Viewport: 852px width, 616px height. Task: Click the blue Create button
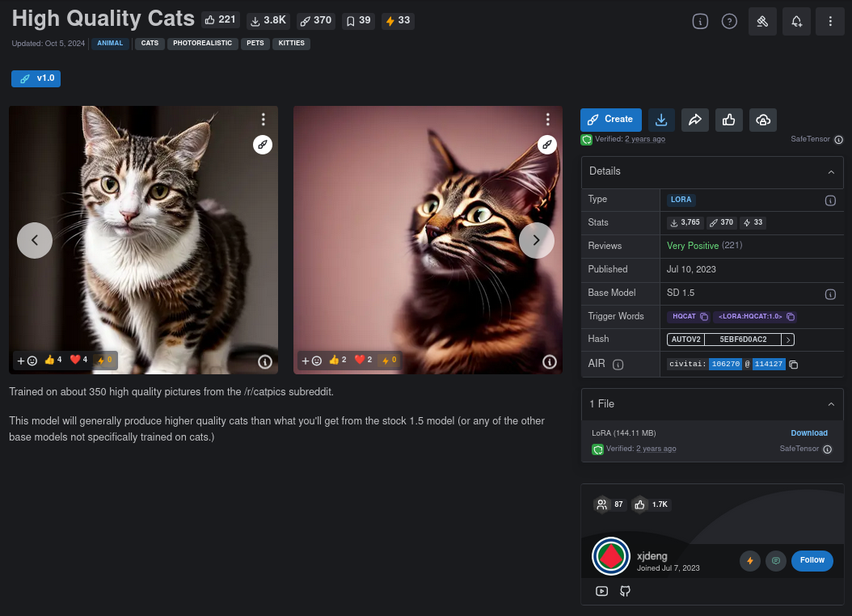611,120
